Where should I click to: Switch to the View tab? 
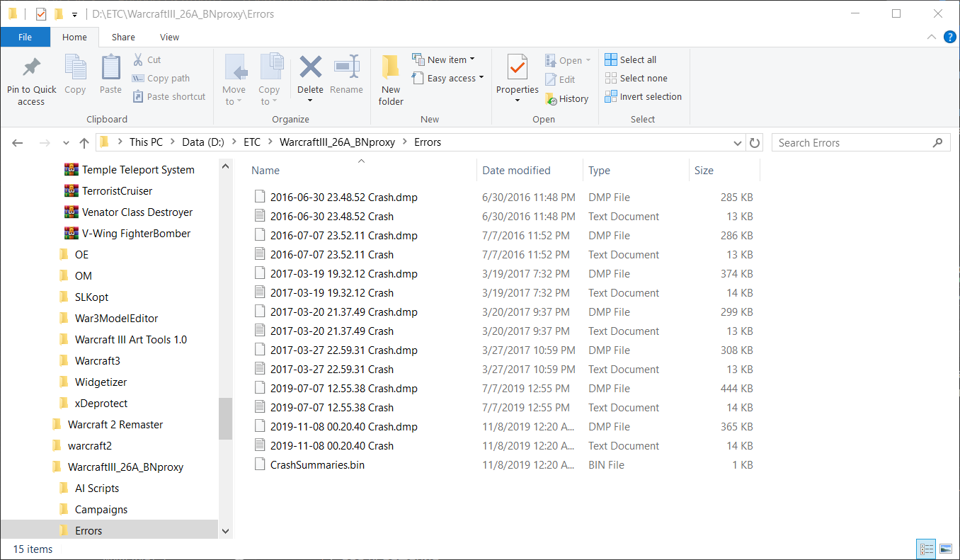pyautogui.click(x=170, y=38)
